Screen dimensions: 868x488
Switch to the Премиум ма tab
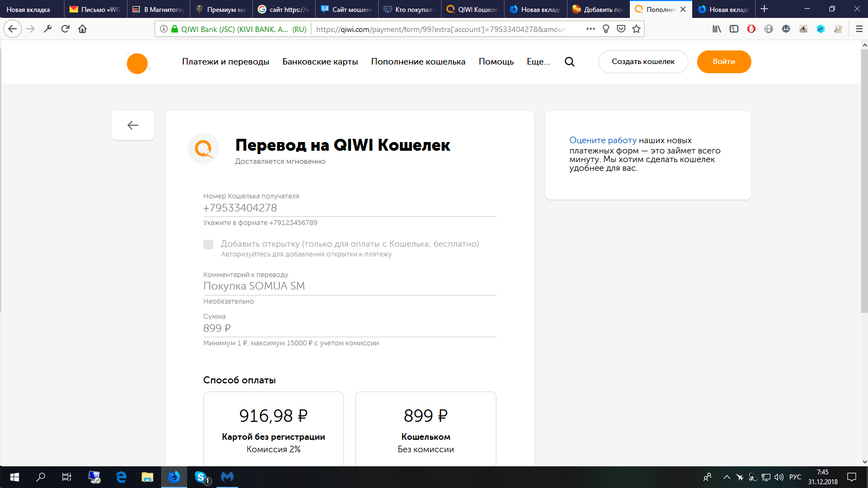pyautogui.click(x=221, y=9)
